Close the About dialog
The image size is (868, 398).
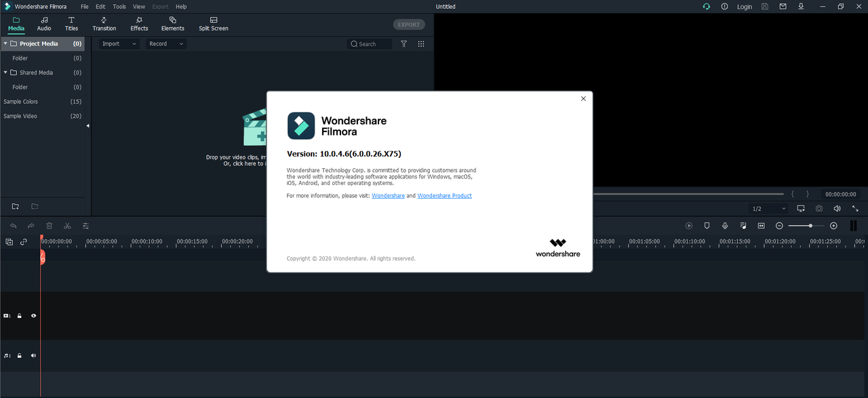pyautogui.click(x=583, y=98)
